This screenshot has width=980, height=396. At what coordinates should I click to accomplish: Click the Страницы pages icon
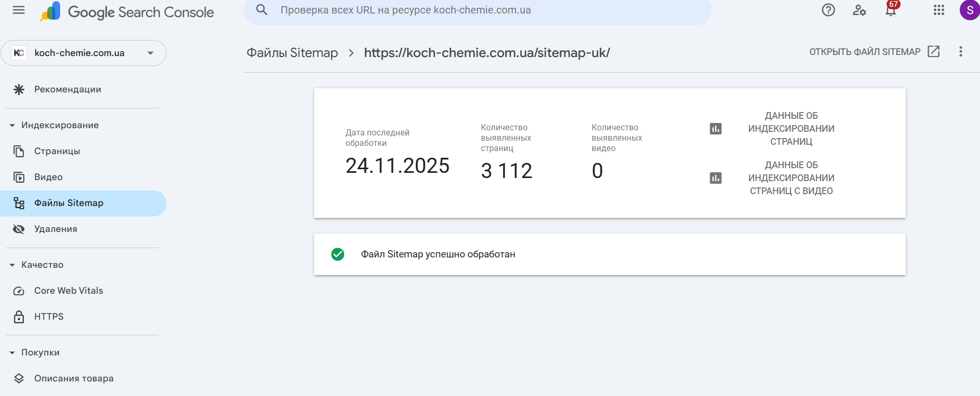pos(19,151)
